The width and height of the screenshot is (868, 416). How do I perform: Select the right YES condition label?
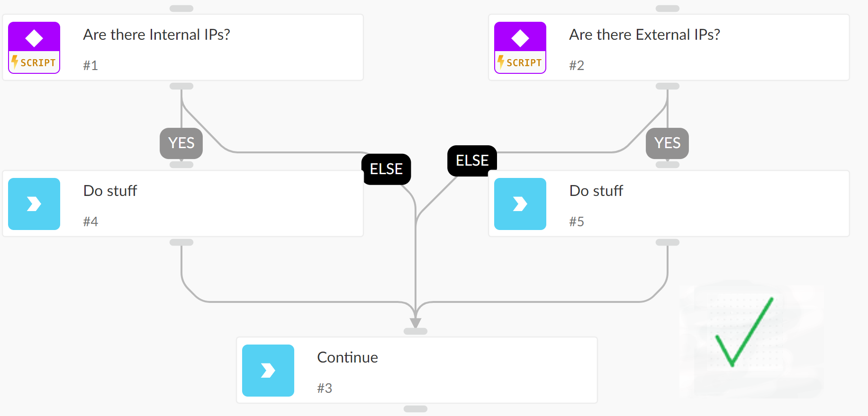point(667,143)
